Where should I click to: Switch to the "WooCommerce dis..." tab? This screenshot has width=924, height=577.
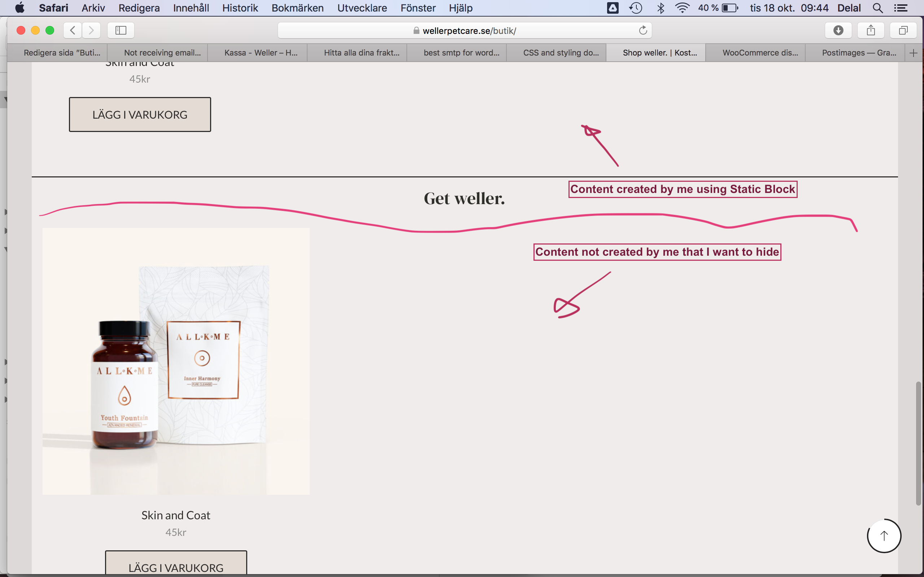click(x=760, y=53)
